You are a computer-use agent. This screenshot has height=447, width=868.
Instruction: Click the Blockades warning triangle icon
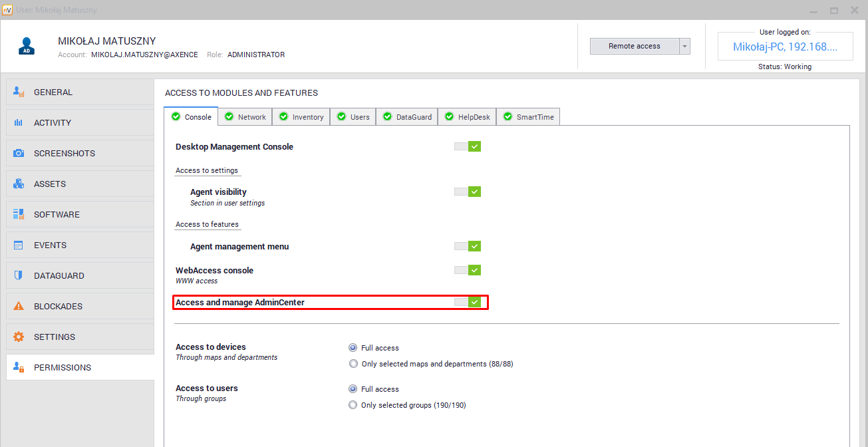pyautogui.click(x=19, y=307)
